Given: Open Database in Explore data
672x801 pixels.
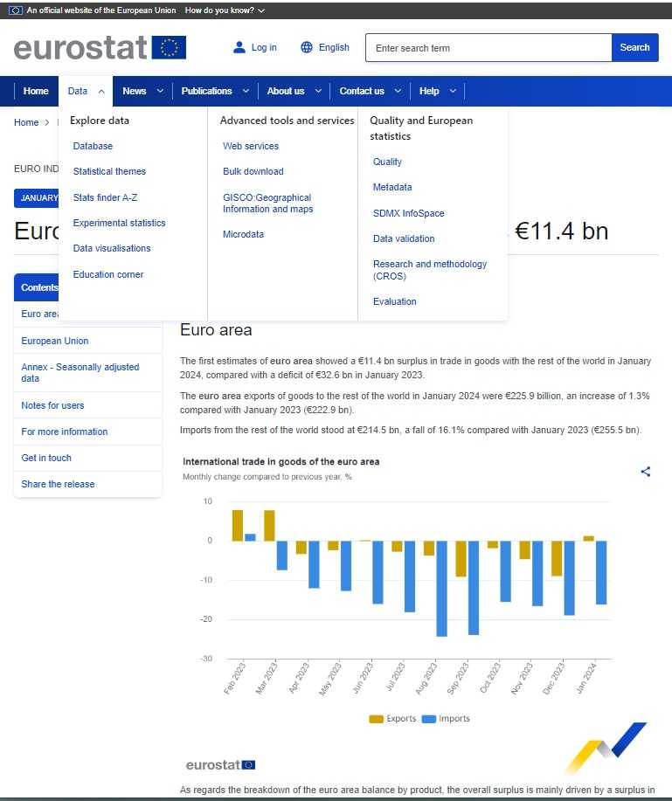Looking at the screenshot, I should pos(93,146).
